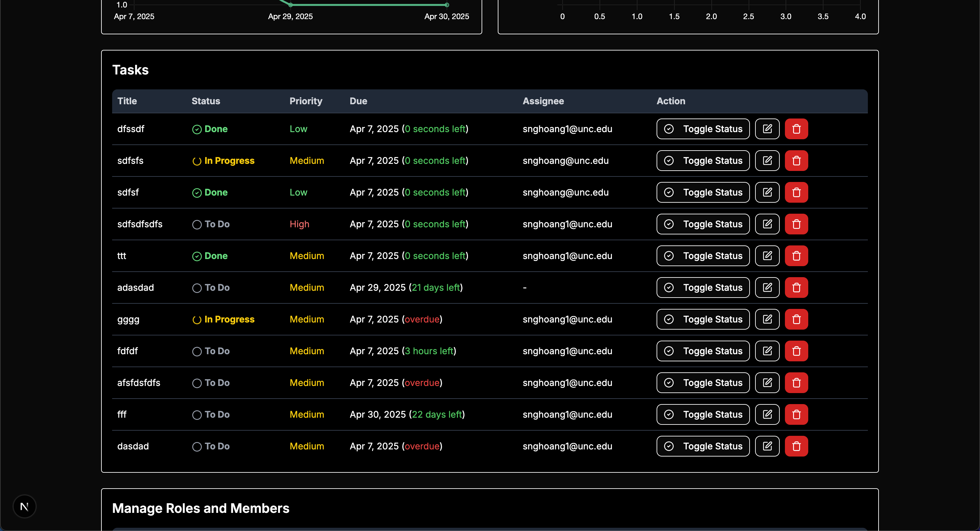Screen dimensions: 980x531
Task: Toggle status of sdfsdfsdfs task
Action: coord(703,224)
